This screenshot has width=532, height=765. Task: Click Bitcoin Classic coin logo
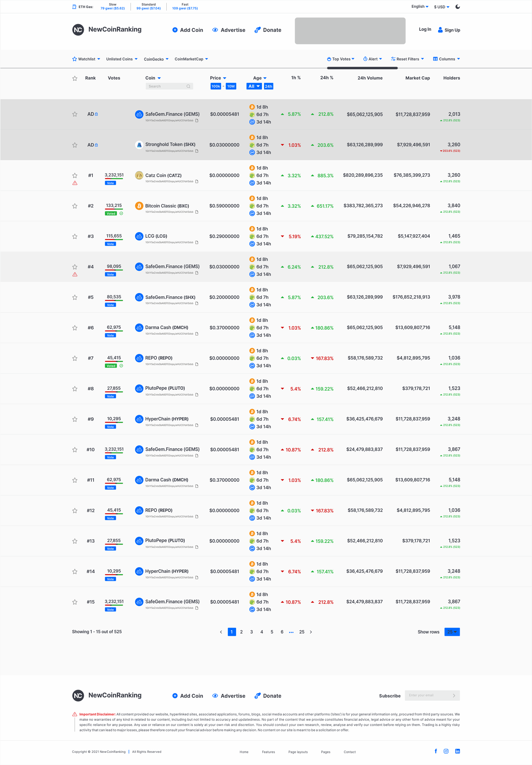click(x=139, y=206)
